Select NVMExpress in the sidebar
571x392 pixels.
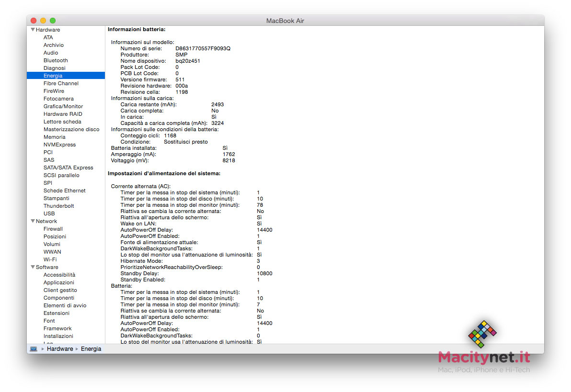point(60,145)
